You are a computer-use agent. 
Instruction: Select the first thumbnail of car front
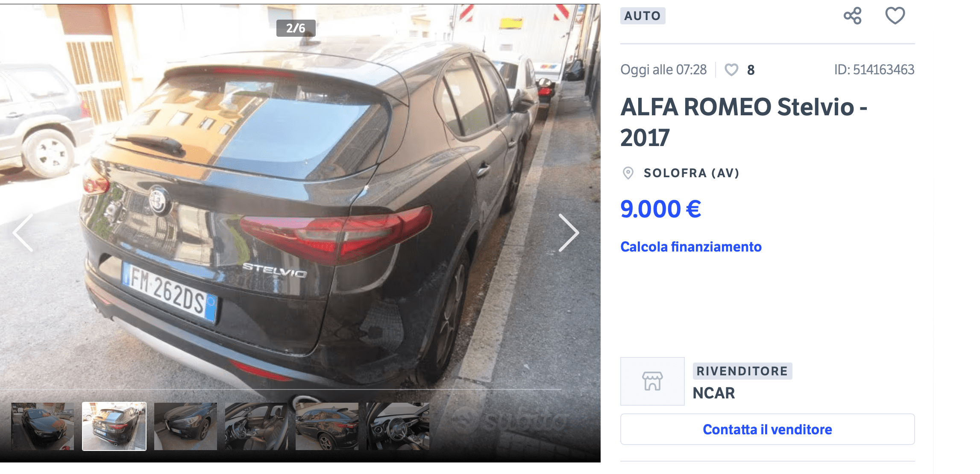pyautogui.click(x=43, y=426)
